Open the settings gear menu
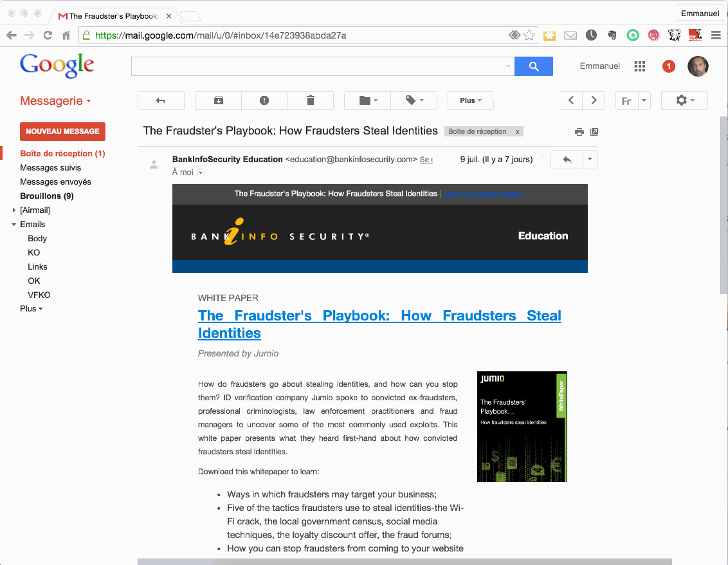 [x=684, y=100]
